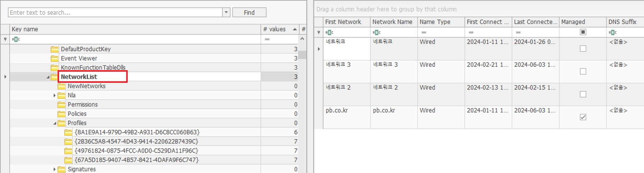Sort by the Last Connected column header
Viewport: 644px width, 173px height.
click(535, 22)
